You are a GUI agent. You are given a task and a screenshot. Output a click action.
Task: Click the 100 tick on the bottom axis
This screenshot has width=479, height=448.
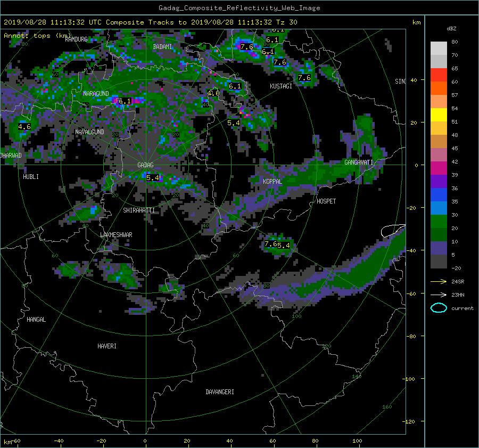(x=357, y=441)
